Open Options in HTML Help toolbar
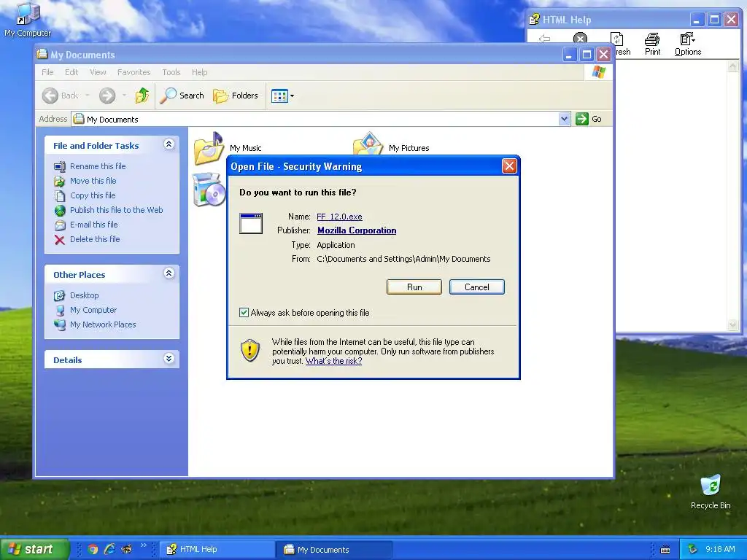747x560 pixels. tap(687, 44)
